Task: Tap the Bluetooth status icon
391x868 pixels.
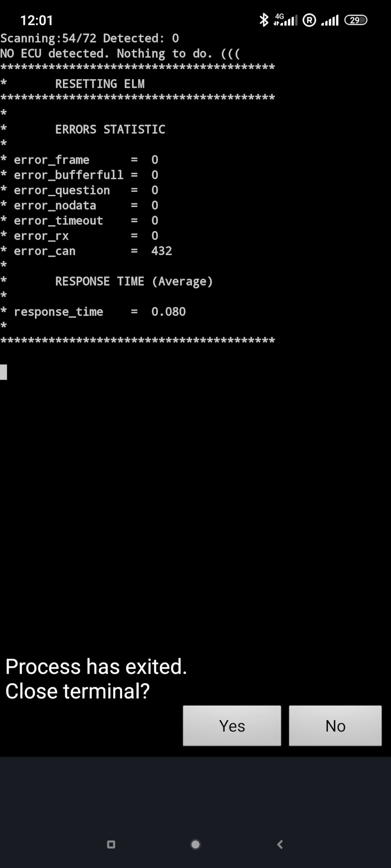Action: point(264,20)
